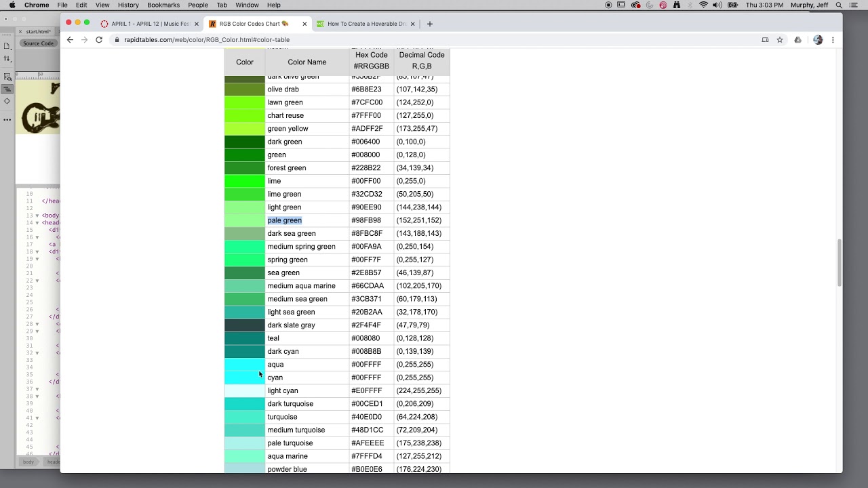868x488 pixels.
Task: Open the Google Drive extension icon
Action: (797, 40)
